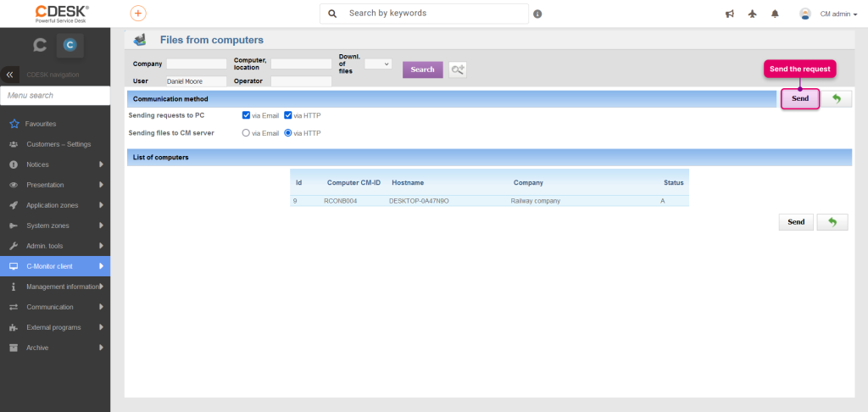Click the Application zones rocket icon
This screenshot has width=868, height=412.
pyautogui.click(x=14, y=205)
